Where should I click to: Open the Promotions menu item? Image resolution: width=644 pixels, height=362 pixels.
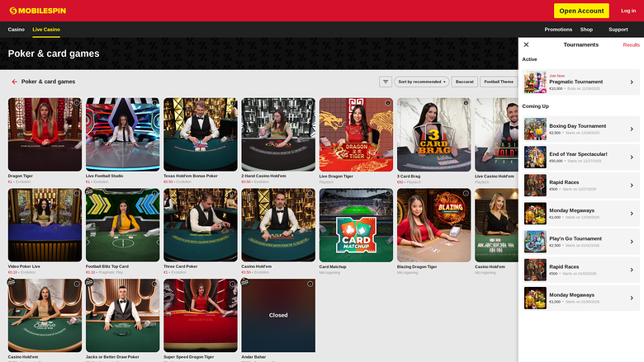(558, 30)
